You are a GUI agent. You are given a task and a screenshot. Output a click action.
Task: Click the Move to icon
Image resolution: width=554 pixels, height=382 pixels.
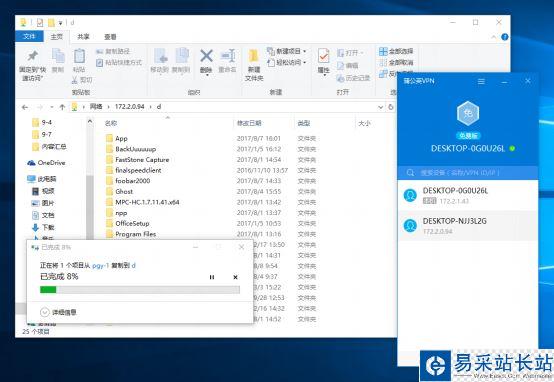[x=160, y=56]
